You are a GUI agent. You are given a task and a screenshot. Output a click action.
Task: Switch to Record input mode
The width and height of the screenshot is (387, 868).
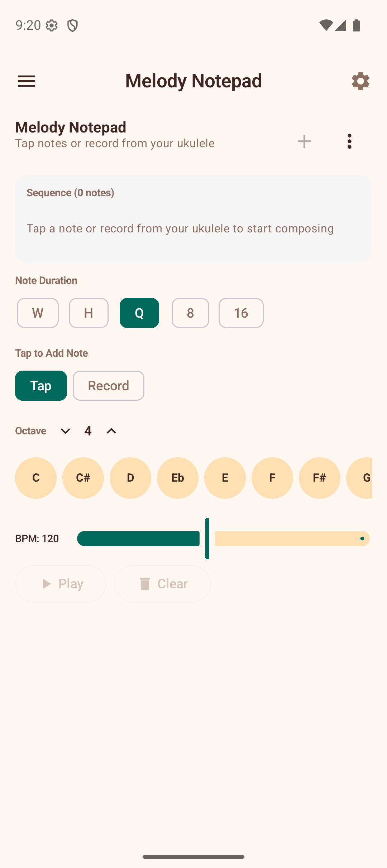(108, 386)
